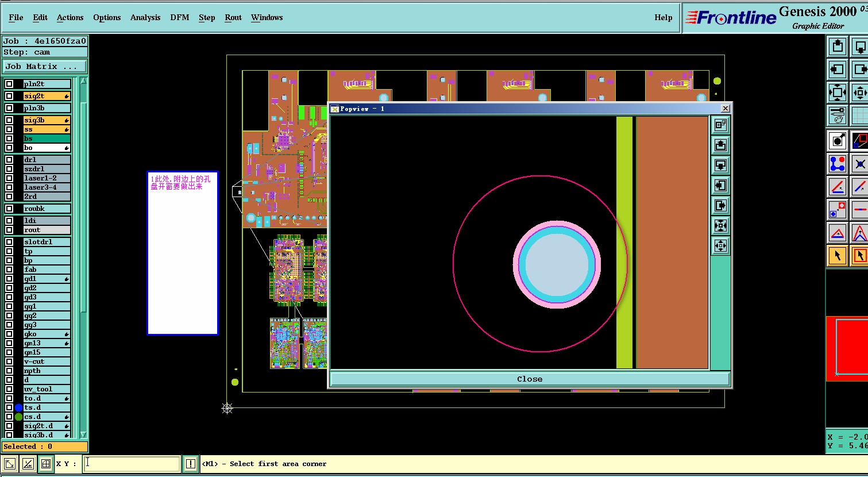868x477 pixels.
Task: Select the arrow pointer select tool
Action: [x=838, y=256]
